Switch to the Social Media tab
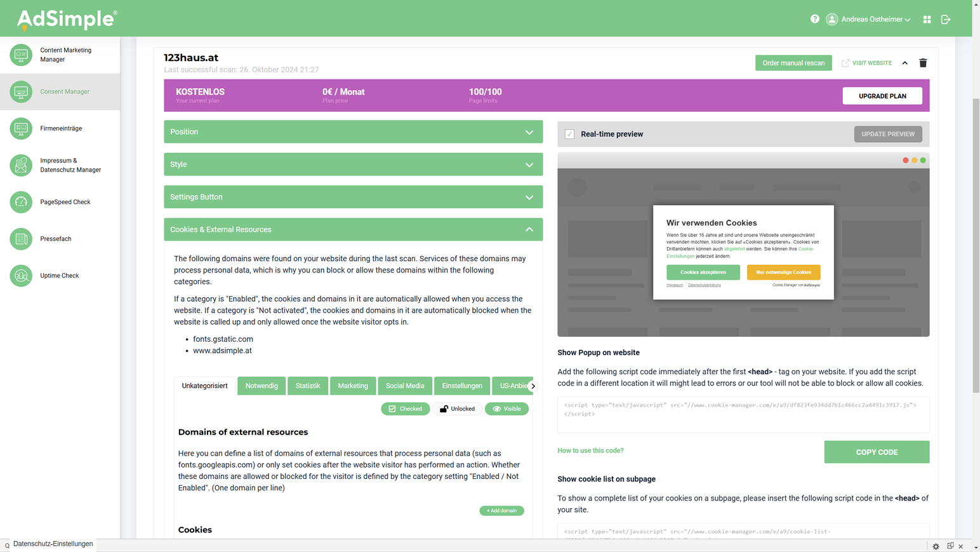 click(405, 386)
